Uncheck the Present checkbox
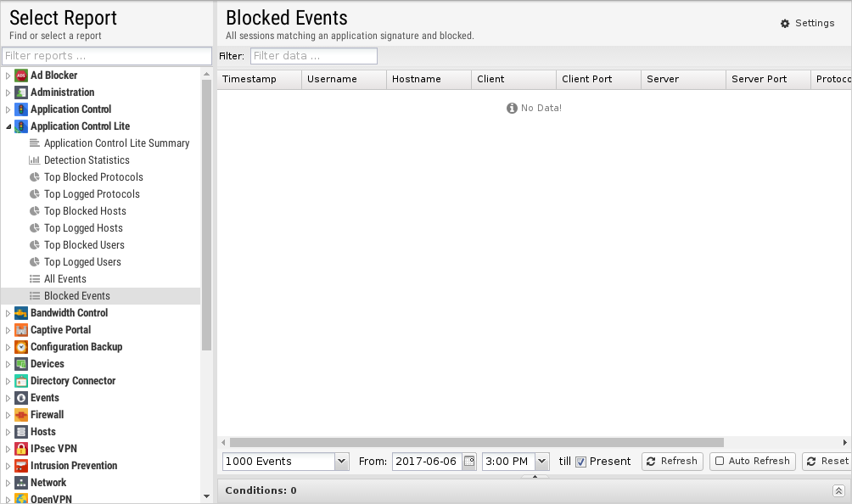Image resolution: width=852 pixels, height=504 pixels. click(x=581, y=462)
